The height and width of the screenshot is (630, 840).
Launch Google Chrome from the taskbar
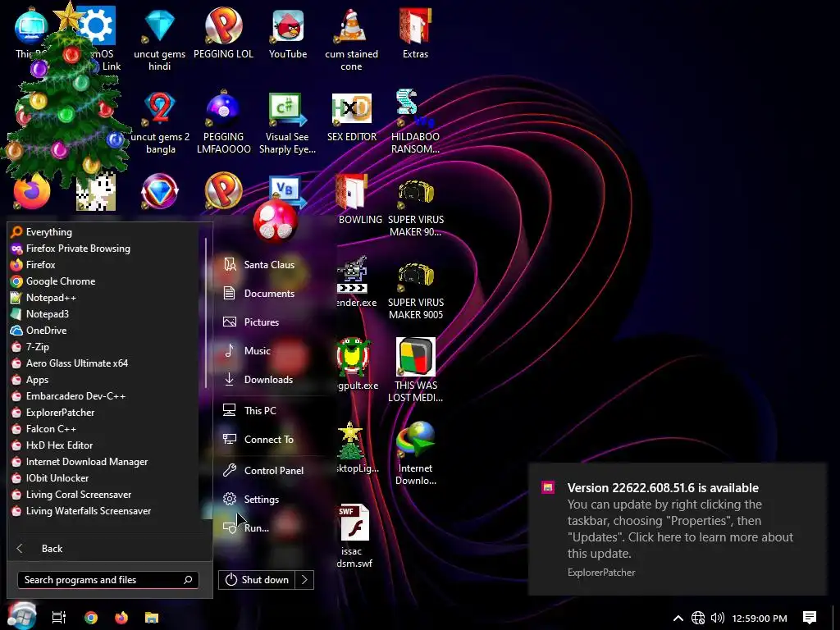click(x=91, y=618)
